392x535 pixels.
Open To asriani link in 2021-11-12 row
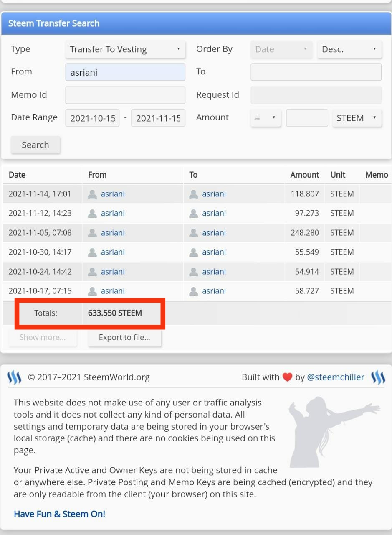pyautogui.click(x=214, y=213)
